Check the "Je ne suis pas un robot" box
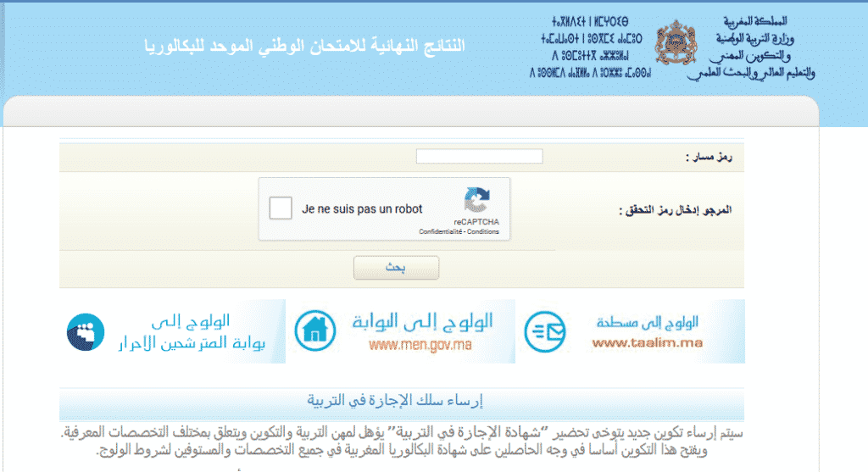 pos(281,208)
